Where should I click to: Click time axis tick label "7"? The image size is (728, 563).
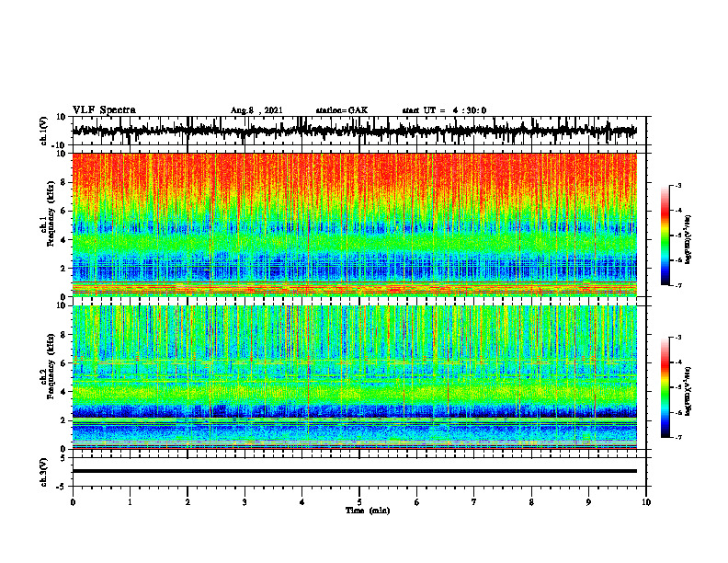click(474, 502)
